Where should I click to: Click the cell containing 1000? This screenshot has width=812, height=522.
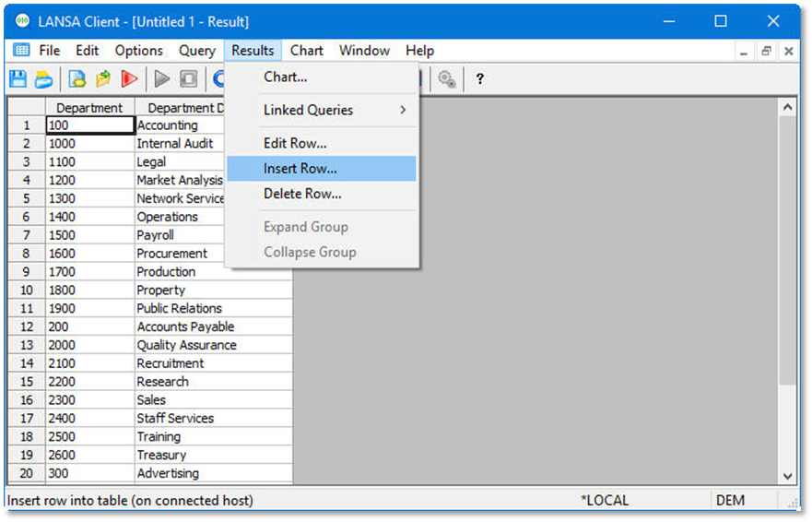point(90,144)
